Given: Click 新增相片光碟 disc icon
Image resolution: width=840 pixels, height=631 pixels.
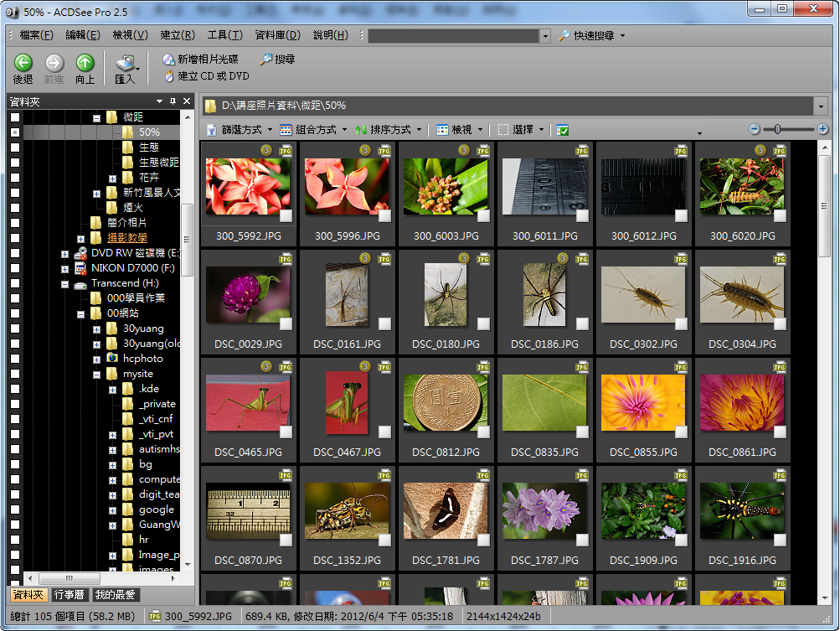Looking at the screenshot, I should [x=168, y=59].
